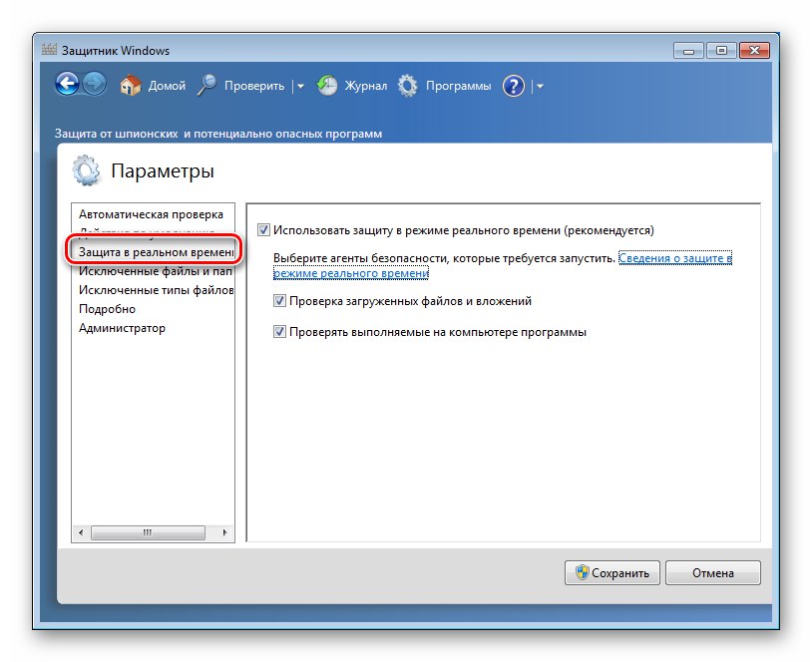Click the list scrollbar left arrow
Screen dimensions: 812x662
pyautogui.click(x=81, y=532)
